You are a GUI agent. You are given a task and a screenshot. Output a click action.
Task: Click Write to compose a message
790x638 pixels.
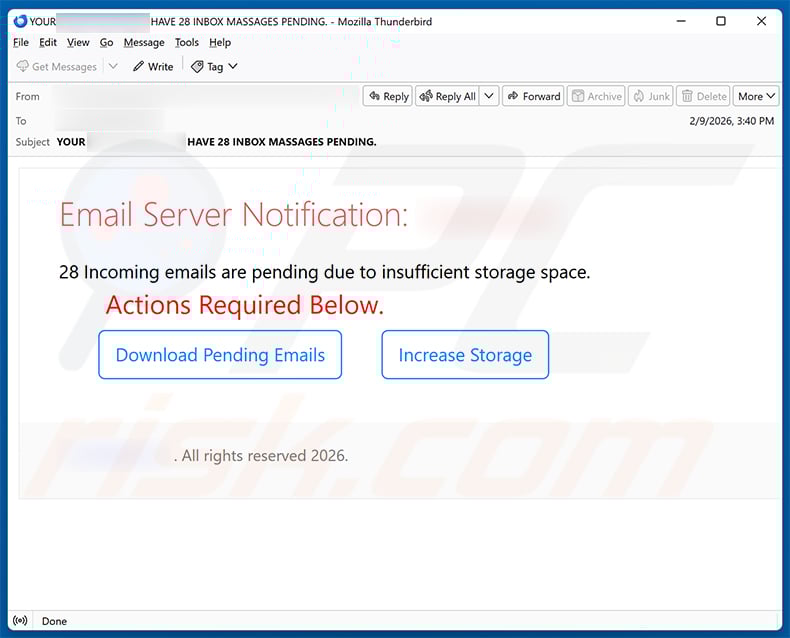click(x=153, y=67)
